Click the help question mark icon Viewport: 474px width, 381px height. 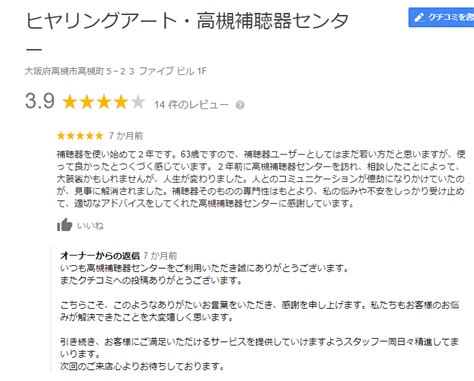pos(240,105)
